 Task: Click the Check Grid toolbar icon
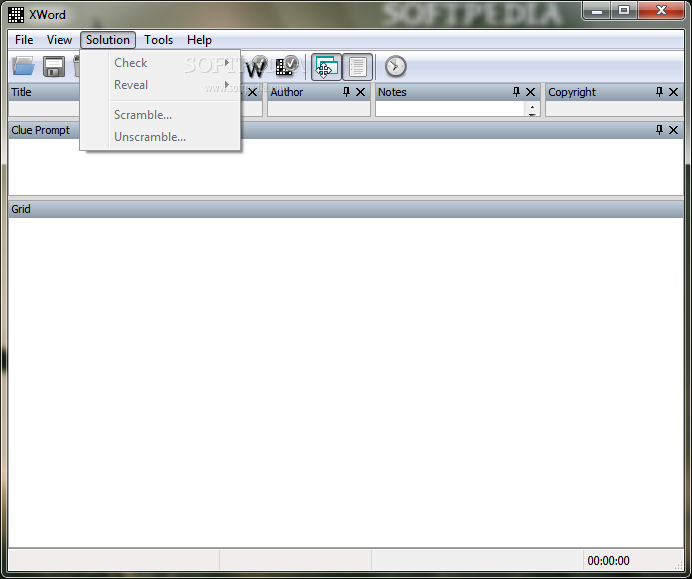(287, 67)
